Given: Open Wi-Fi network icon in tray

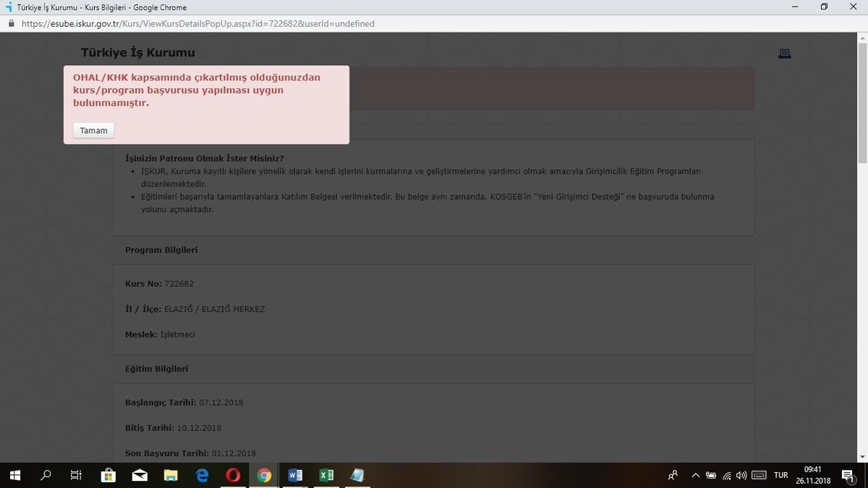Looking at the screenshot, I should [727, 475].
